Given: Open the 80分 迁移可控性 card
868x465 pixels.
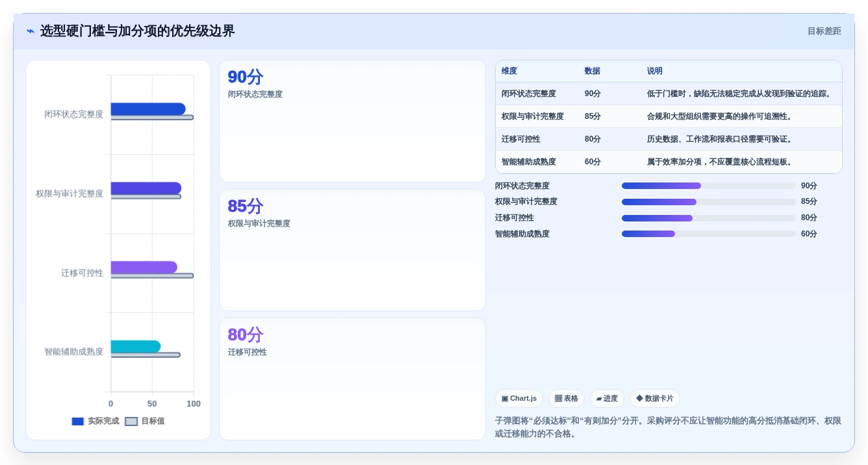Looking at the screenshot, I should [352, 379].
